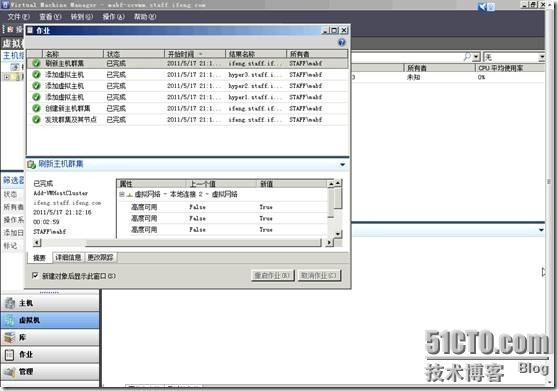Collapse the 虚拟网络 property group
This screenshot has height=391, width=558.
[121, 194]
